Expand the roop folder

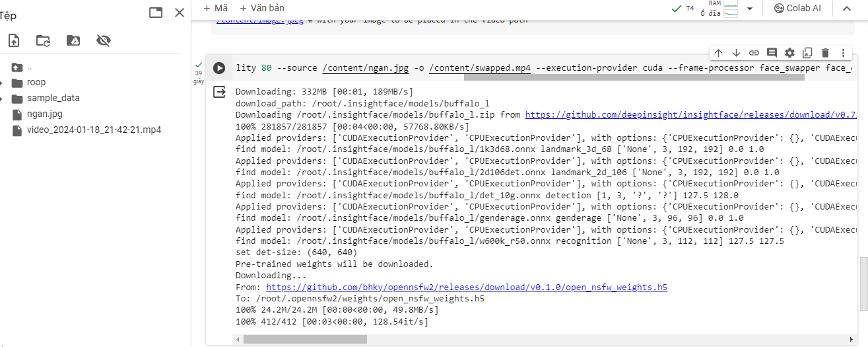click(3, 83)
